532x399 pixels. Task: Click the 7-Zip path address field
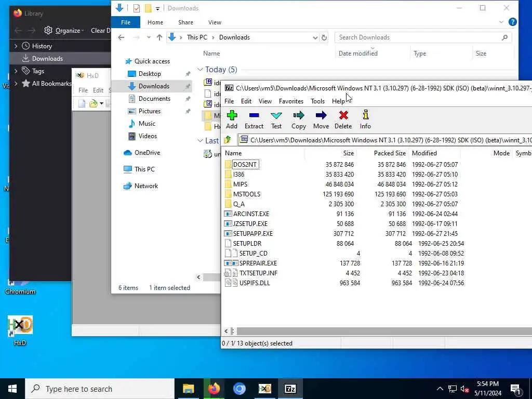[x=385, y=140]
